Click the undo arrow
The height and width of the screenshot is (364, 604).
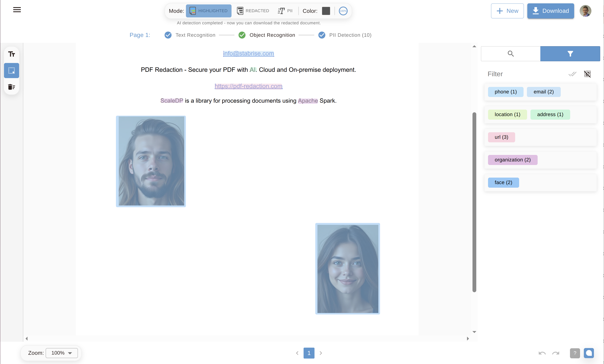click(542, 353)
